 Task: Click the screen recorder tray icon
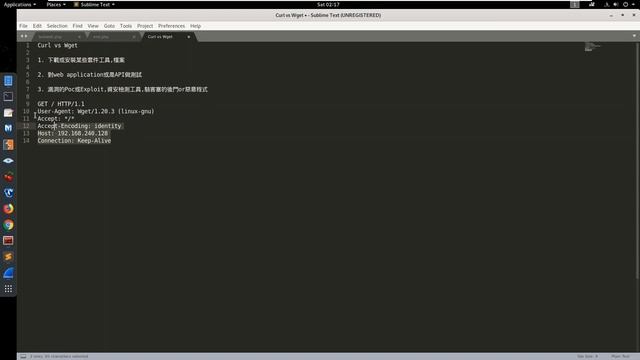(591, 4)
